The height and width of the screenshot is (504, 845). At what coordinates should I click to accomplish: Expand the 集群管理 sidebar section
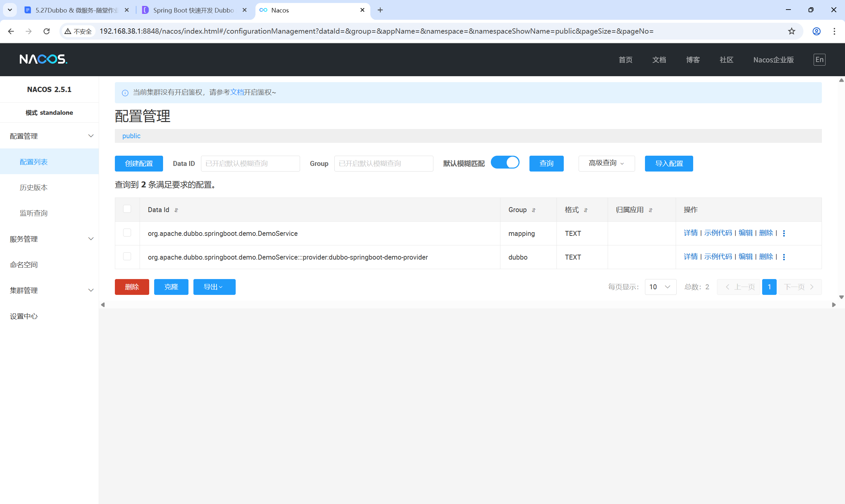click(50, 290)
